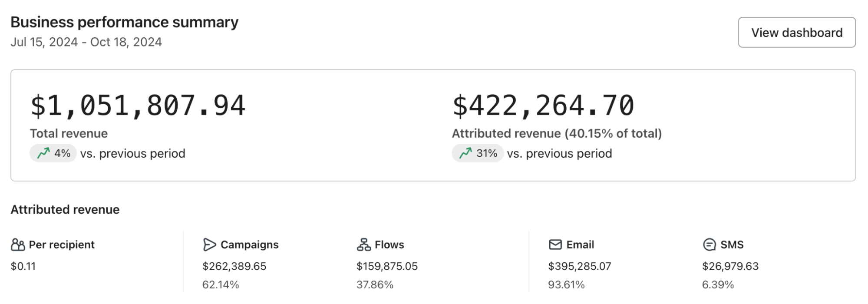Click the Flows label

(x=389, y=245)
